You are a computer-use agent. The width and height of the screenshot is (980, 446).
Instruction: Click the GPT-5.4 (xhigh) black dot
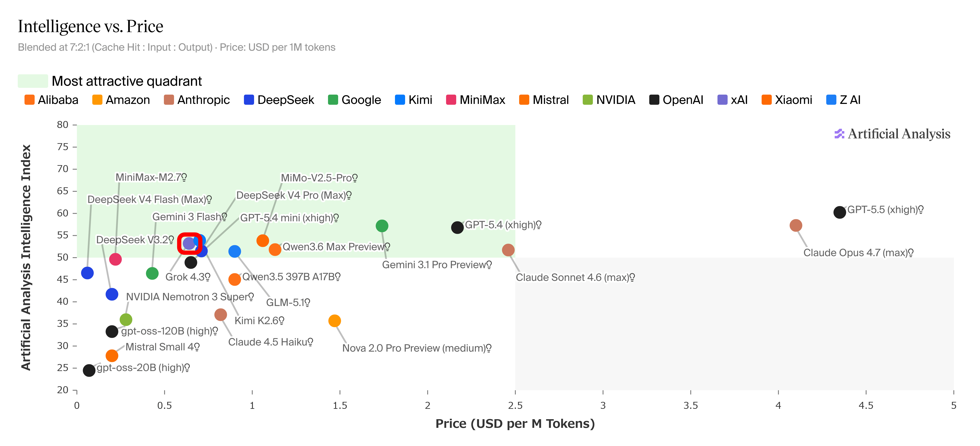coord(457,227)
